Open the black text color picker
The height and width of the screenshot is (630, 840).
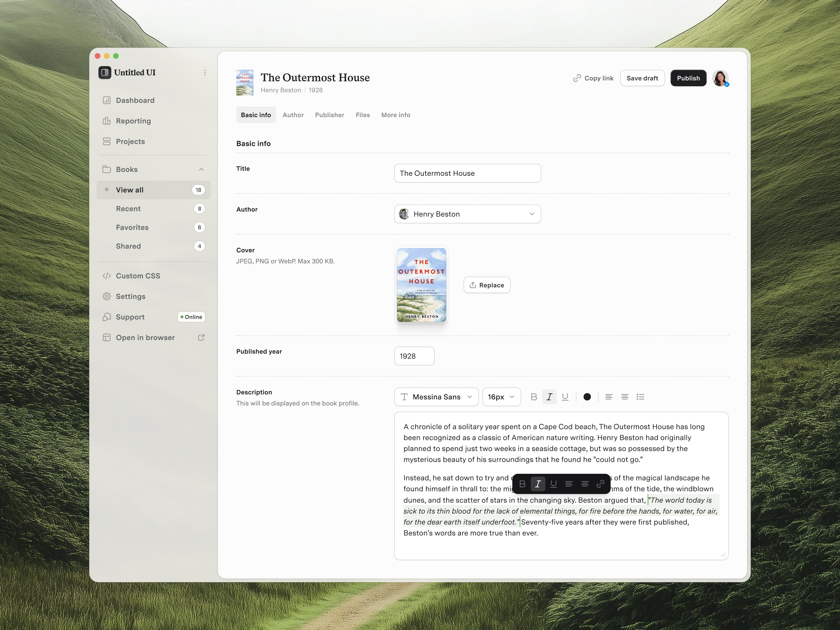(587, 397)
